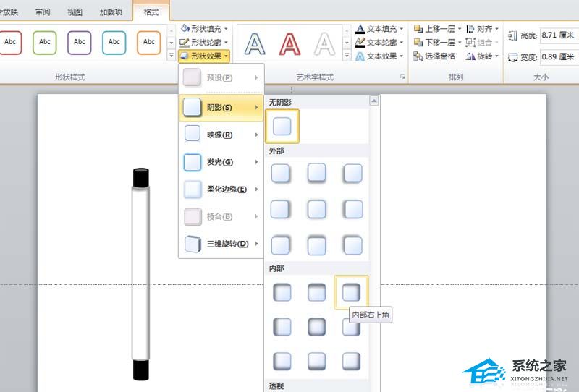Click the 宽度 input field

click(x=559, y=57)
